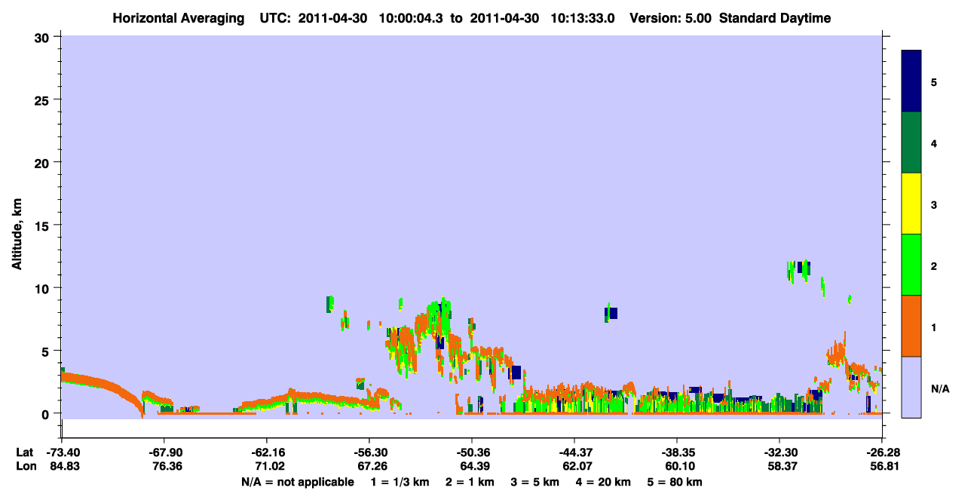980x503 pixels.
Task: Click the latitude value -56.30
Action: pos(369,452)
